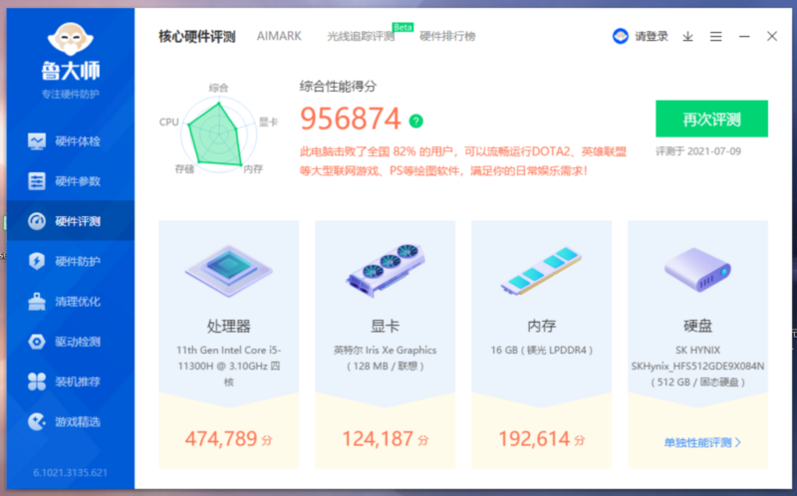Expand 单独性能评测 for the disk
The width and height of the screenshot is (797, 496).
[x=703, y=442]
